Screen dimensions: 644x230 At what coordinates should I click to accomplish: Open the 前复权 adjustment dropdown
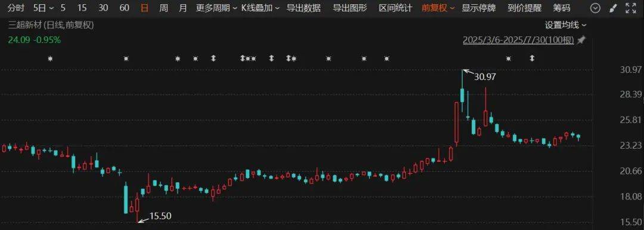pos(438,8)
